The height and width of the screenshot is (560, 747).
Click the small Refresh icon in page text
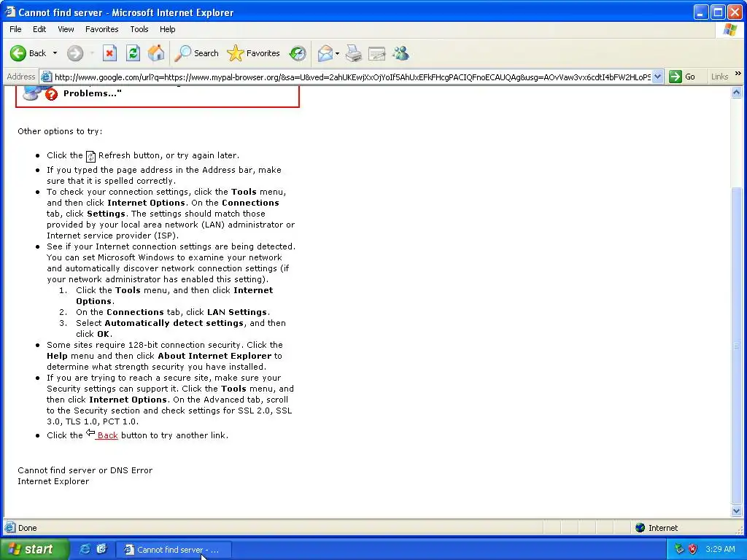pos(90,156)
